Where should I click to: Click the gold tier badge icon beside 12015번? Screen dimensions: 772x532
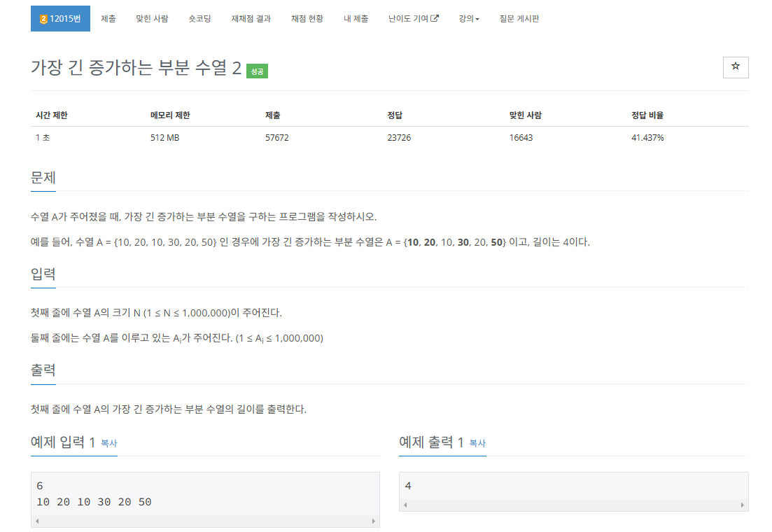click(43, 19)
